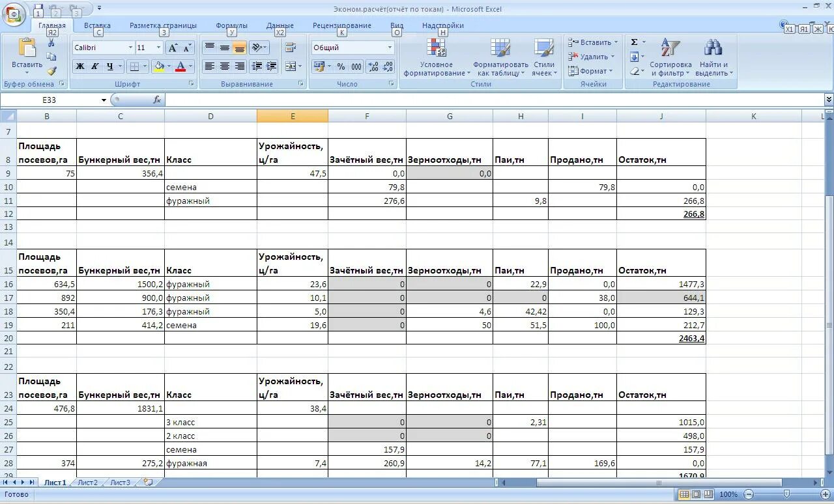Click the font color A icon
Screen dimensions: 834x504
180,66
